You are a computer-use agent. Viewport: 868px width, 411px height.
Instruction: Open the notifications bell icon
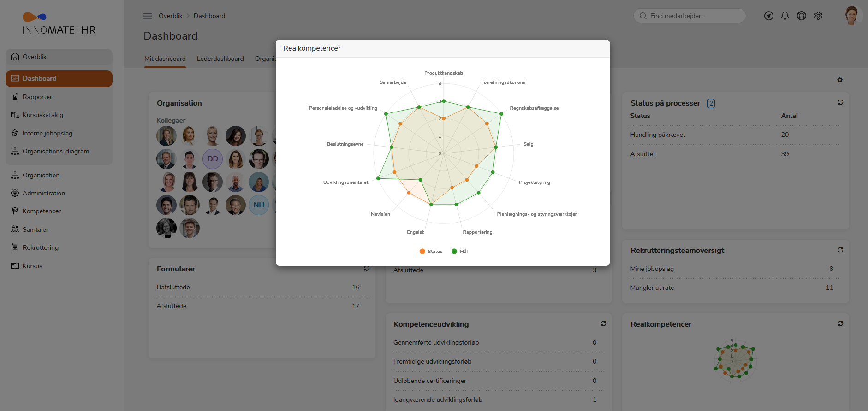pyautogui.click(x=785, y=16)
